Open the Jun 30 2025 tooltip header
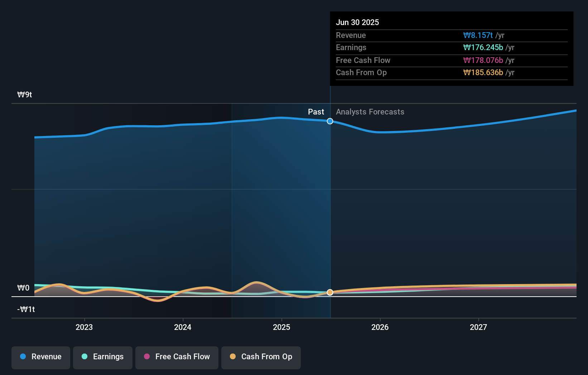This screenshot has width=588, height=375. pos(357,22)
